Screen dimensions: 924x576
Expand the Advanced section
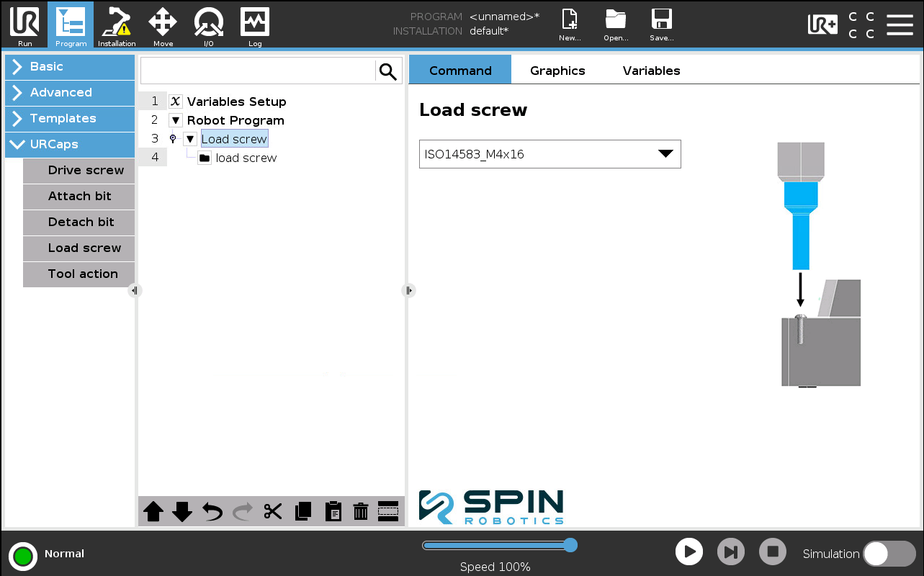click(x=70, y=92)
